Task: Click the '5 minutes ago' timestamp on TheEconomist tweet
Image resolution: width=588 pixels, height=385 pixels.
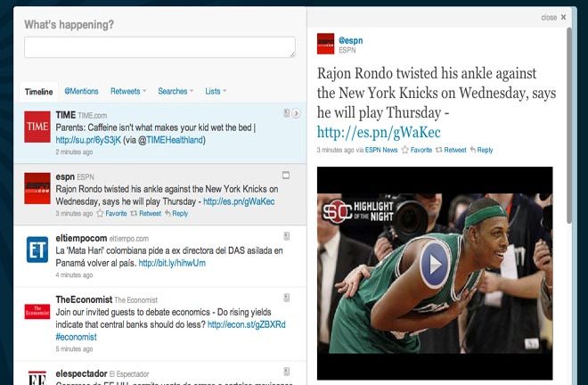Action: click(74, 349)
